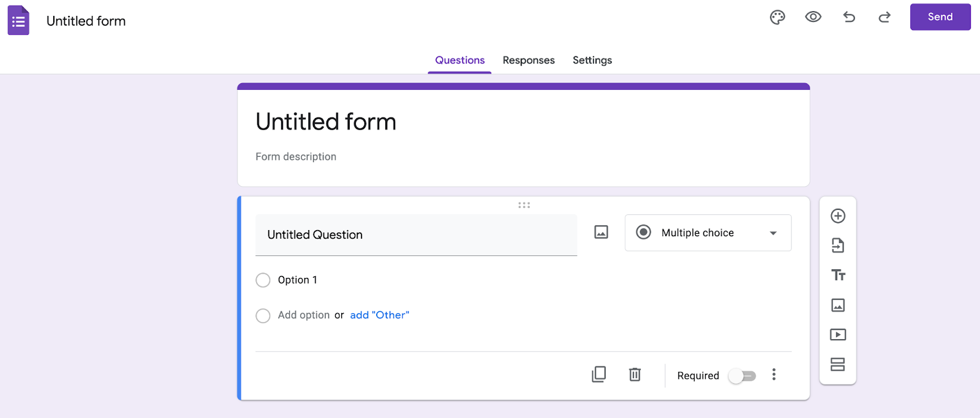Import questions from another form

(x=838, y=245)
